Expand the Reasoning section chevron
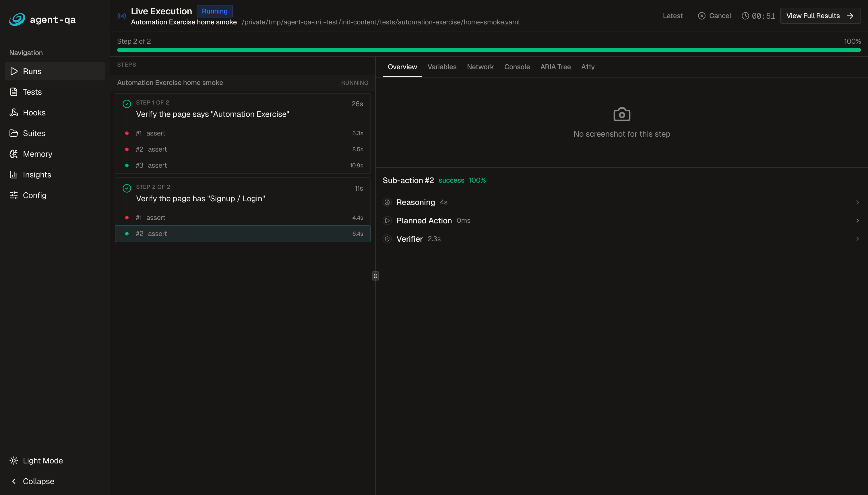The width and height of the screenshot is (868, 495). [x=857, y=202]
